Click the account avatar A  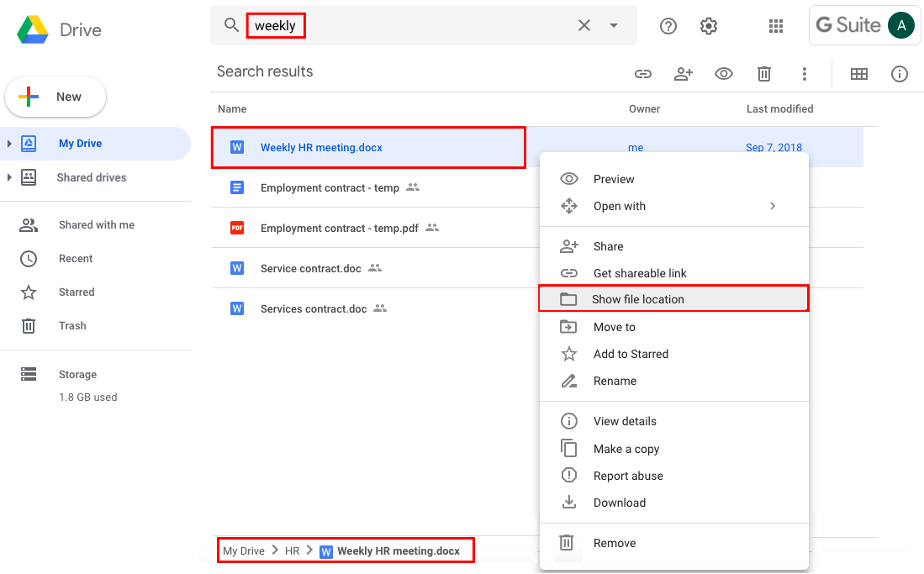[901, 25]
